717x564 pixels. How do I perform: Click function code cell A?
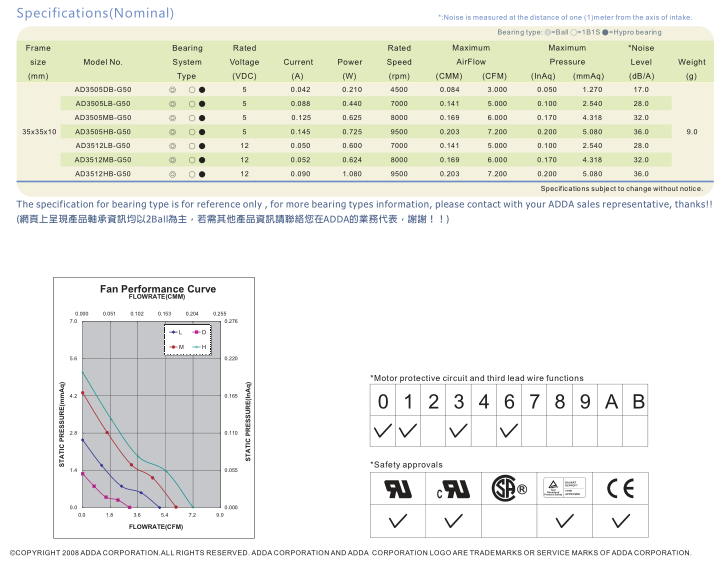click(x=610, y=401)
